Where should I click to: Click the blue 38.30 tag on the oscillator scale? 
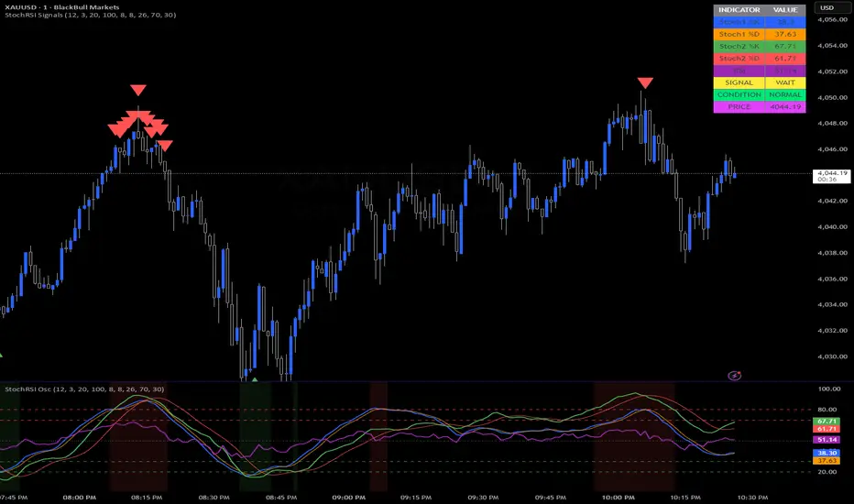coord(827,453)
